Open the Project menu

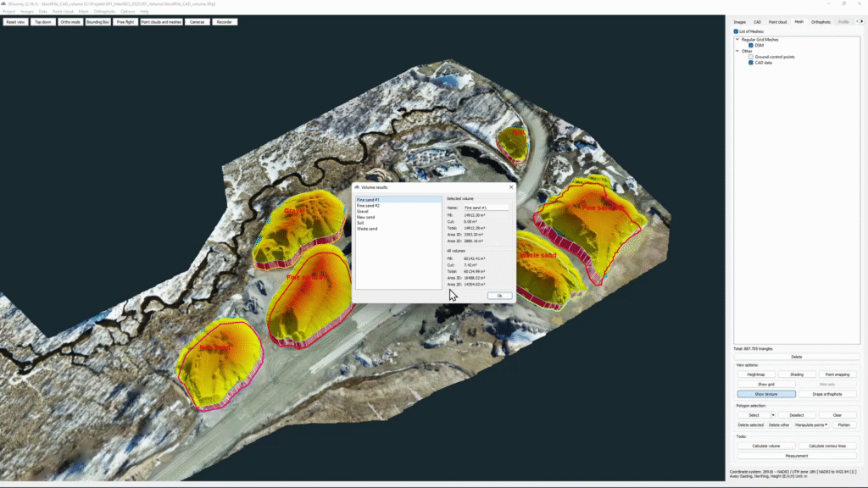[8, 12]
